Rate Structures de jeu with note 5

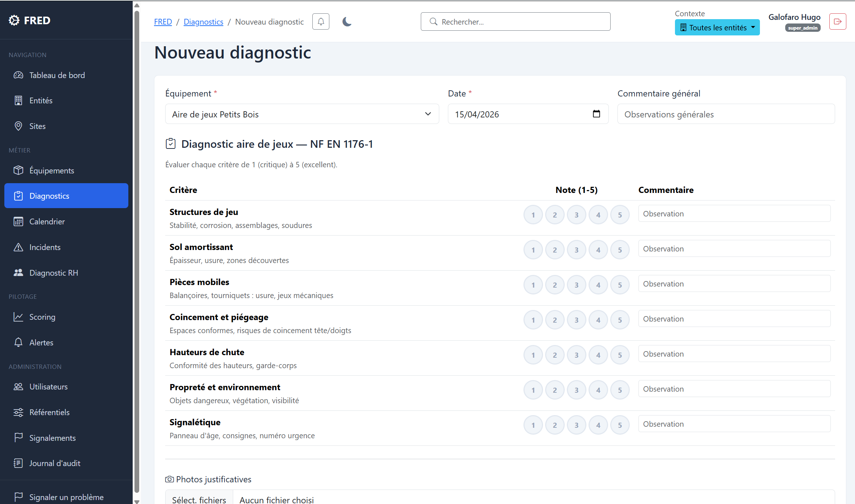pos(620,214)
